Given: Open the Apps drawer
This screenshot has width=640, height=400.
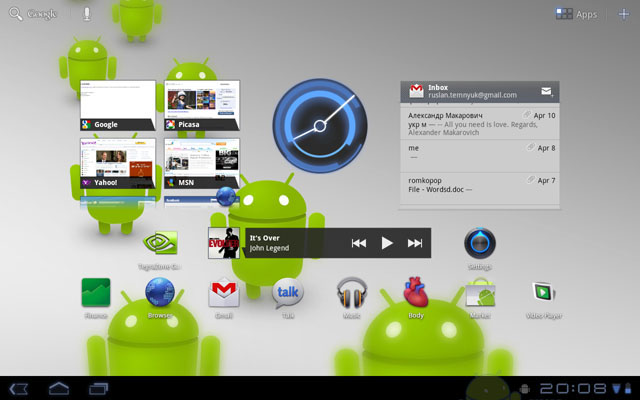Looking at the screenshot, I should coord(576,14).
